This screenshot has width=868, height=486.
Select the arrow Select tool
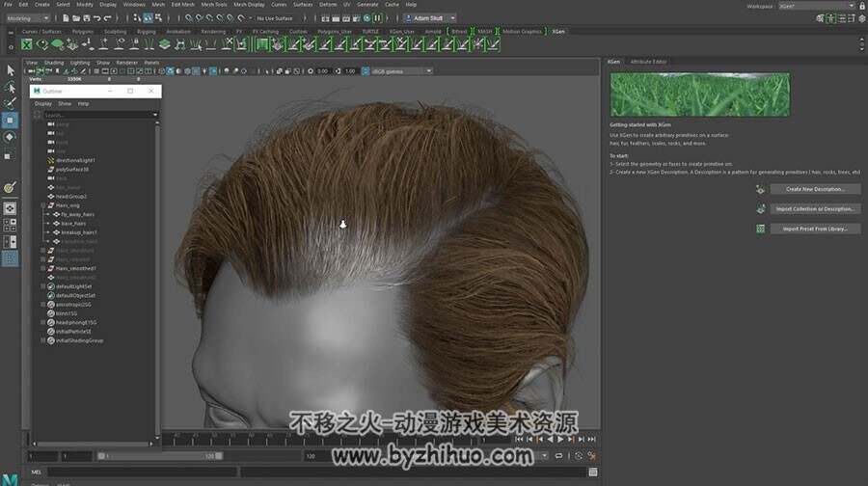tap(10, 70)
